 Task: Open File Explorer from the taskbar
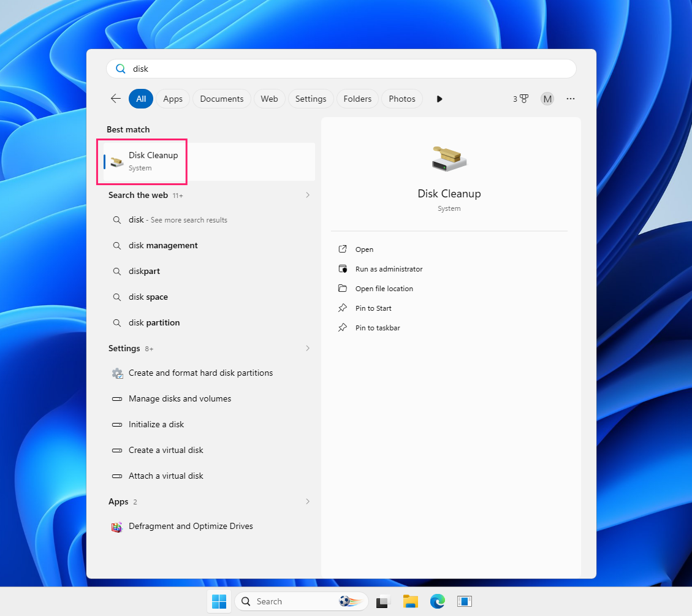[411, 601]
